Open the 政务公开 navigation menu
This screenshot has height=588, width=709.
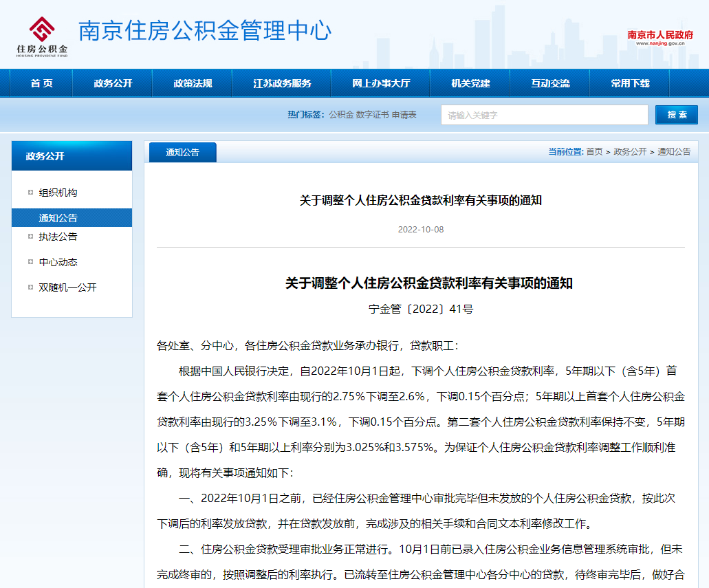[x=113, y=83]
